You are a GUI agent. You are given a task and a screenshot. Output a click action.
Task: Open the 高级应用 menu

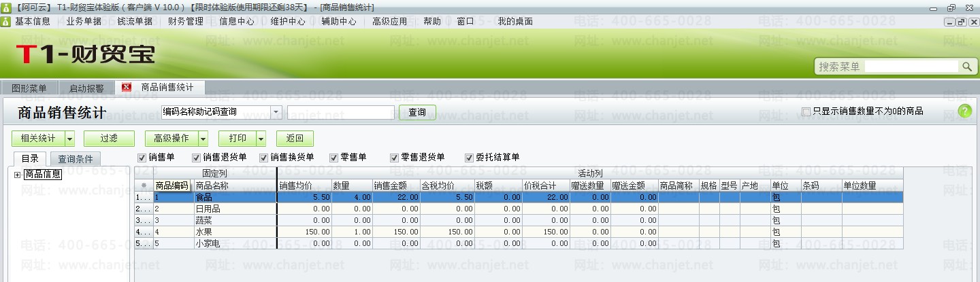coord(390,22)
